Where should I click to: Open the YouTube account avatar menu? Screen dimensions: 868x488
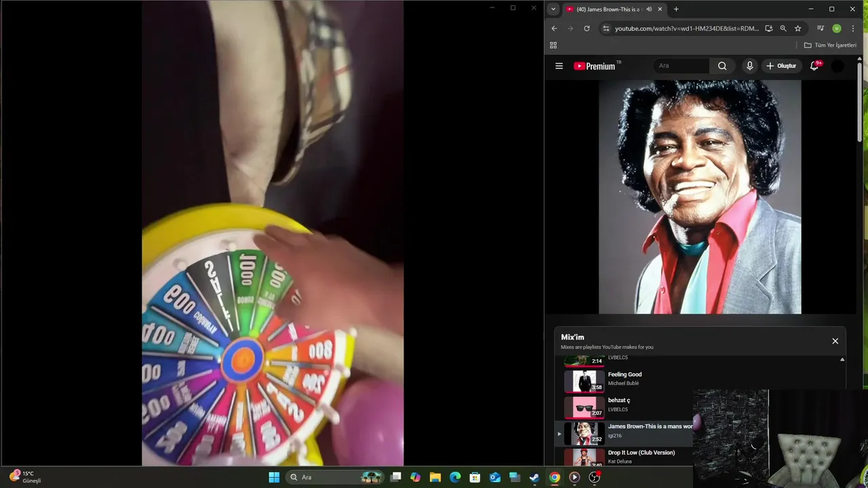(x=838, y=66)
